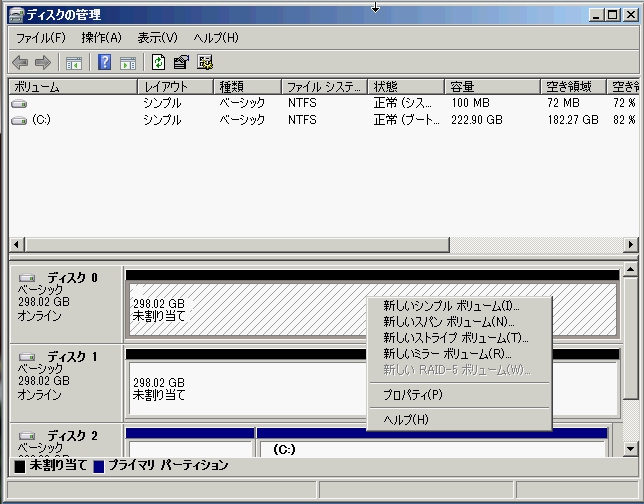The image size is (644, 504).
Task: Click the disk pane scroll-up arrow
Action: pos(630,270)
